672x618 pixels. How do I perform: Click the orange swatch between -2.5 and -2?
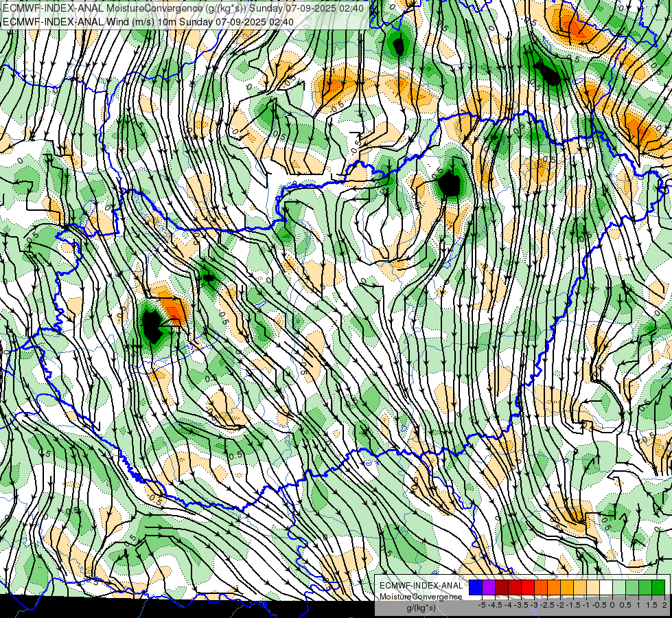tap(554, 588)
